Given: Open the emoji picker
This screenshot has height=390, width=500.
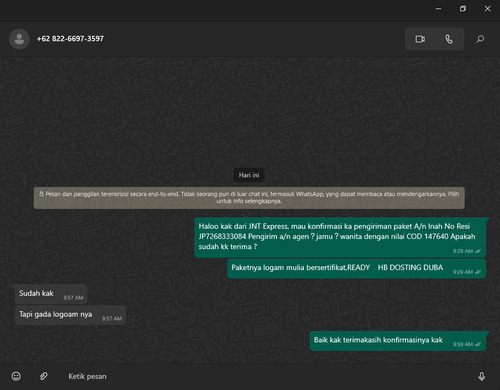Looking at the screenshot, I should [16, 376].
